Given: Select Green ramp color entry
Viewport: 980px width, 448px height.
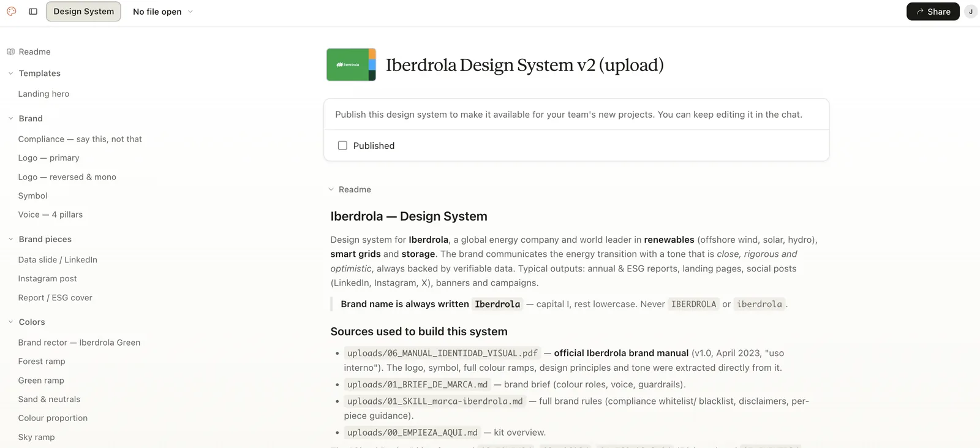Looking at the screenshot, I should click(41, 380).
